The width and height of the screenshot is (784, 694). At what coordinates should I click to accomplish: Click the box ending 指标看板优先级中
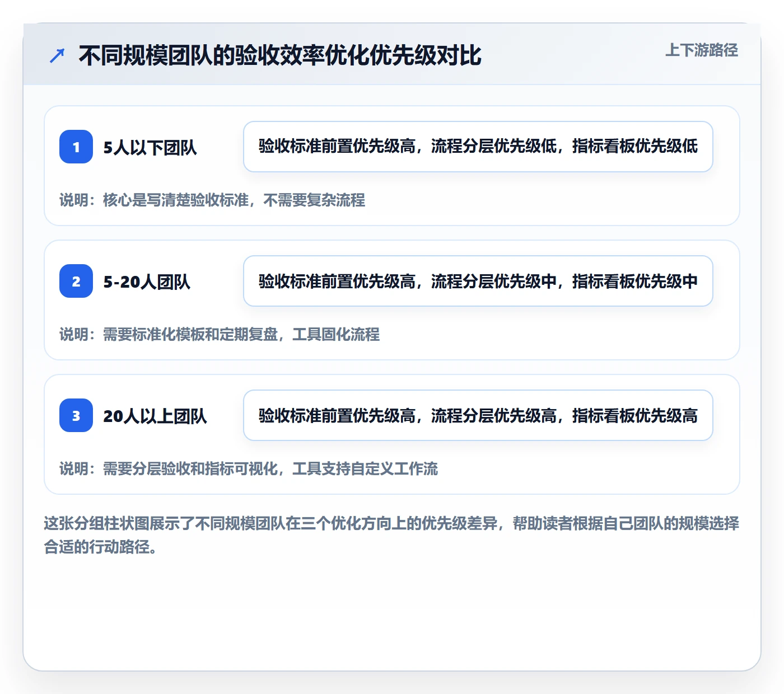click(478, 281)
